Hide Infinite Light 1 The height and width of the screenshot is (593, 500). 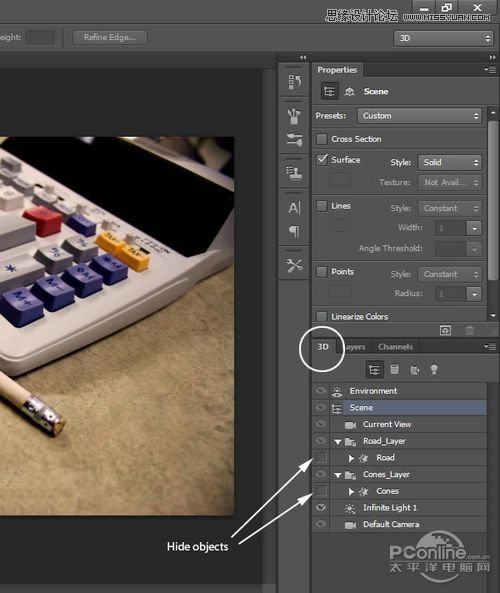click(321, 507)
